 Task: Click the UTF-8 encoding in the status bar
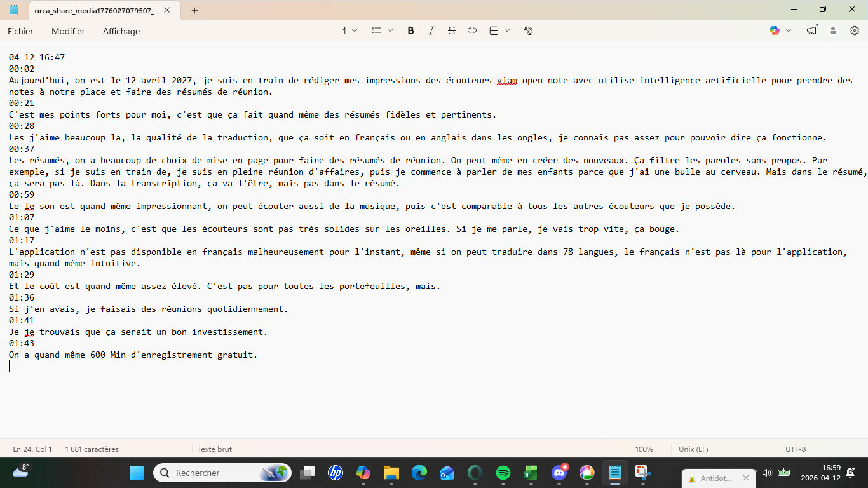(x=795, y=449)
